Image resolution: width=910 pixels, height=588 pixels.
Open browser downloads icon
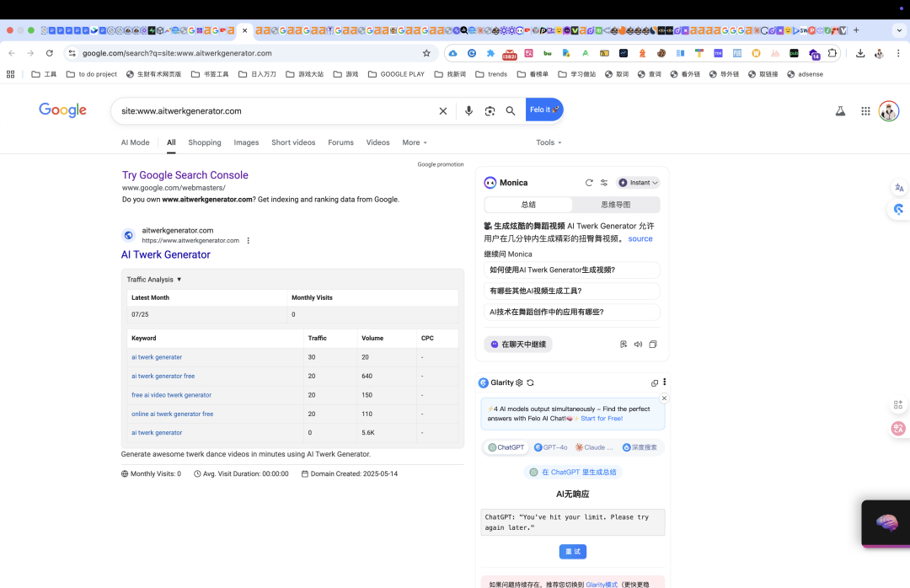click(860, 53)
